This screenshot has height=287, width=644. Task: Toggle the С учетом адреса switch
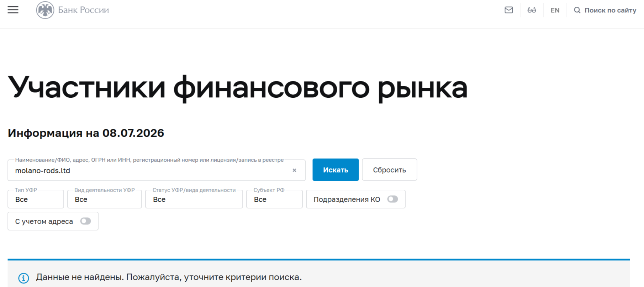click(85, 221)
